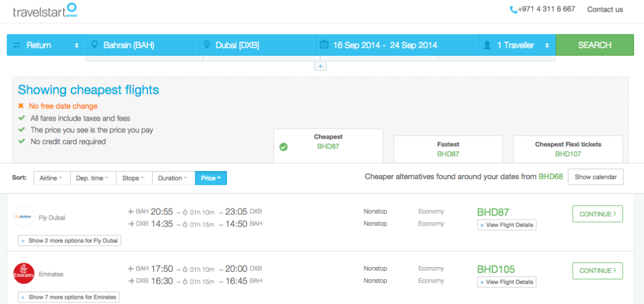This screenshot has width=644, height=304.
Task: Click the Showing cheapest flights heading
Action: coord(88,90)
